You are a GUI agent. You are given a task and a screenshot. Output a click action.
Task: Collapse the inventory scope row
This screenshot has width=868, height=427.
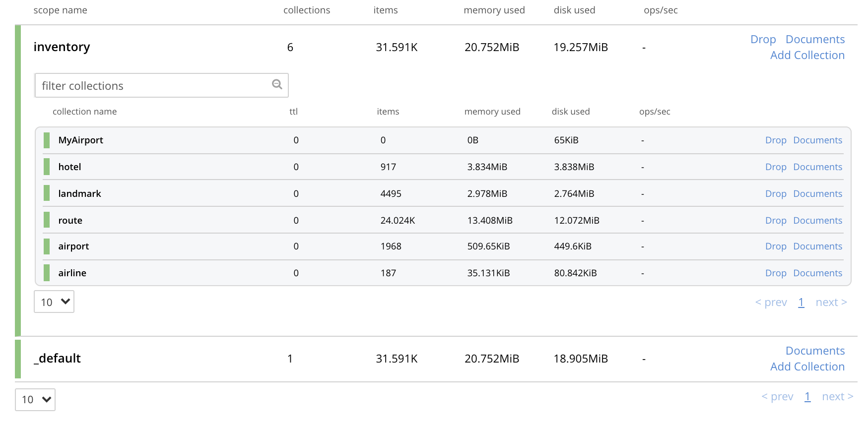[x=62, y=47]
